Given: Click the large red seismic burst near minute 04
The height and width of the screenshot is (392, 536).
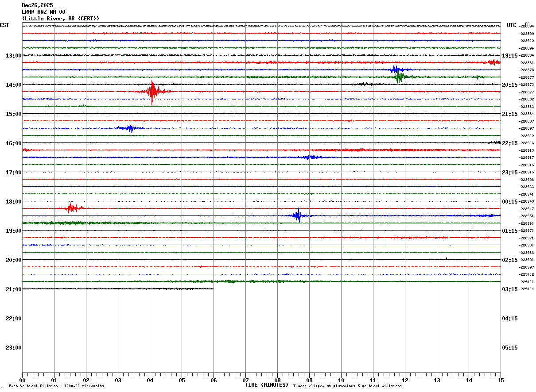Looking at the screenshot, I should pos(152,92).
